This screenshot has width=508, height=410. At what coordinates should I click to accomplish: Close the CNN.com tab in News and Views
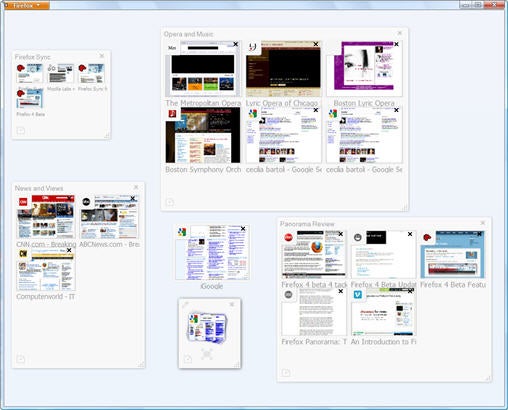[70, 198]
